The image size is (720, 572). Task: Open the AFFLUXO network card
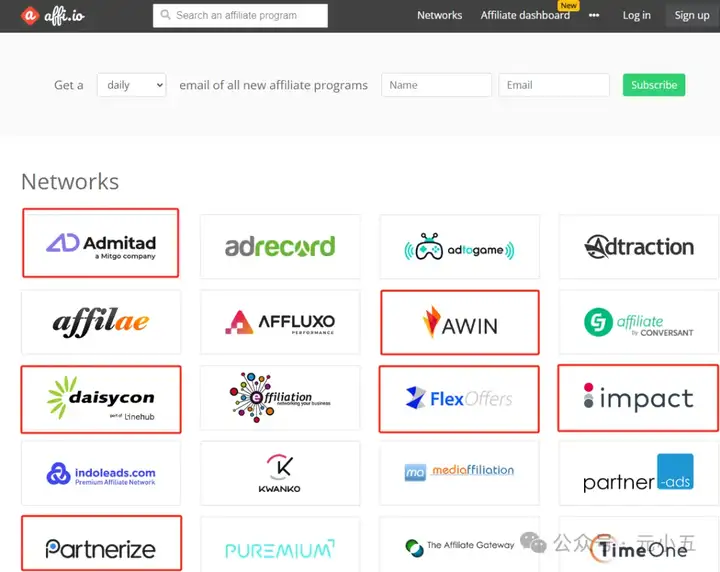(x=280, y=322)
